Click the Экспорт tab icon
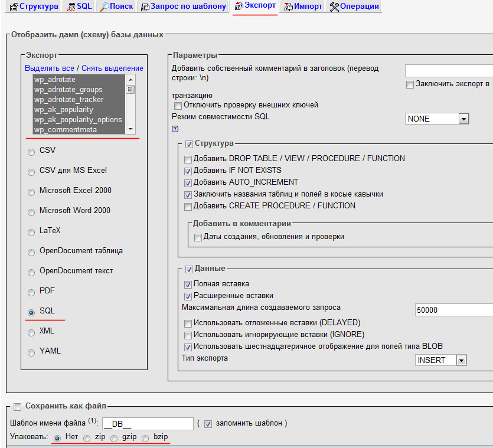 [239, 6]
